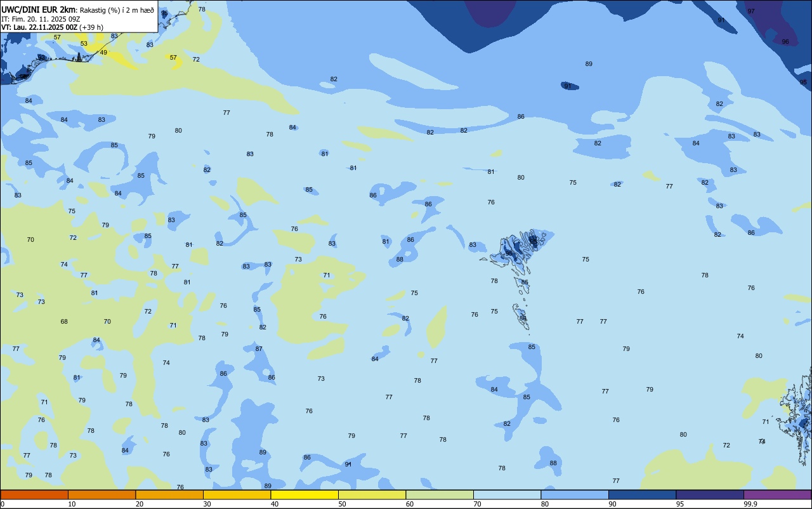
Task: Click the '99.9' tick label on color scale
Action: coord(750,504)
